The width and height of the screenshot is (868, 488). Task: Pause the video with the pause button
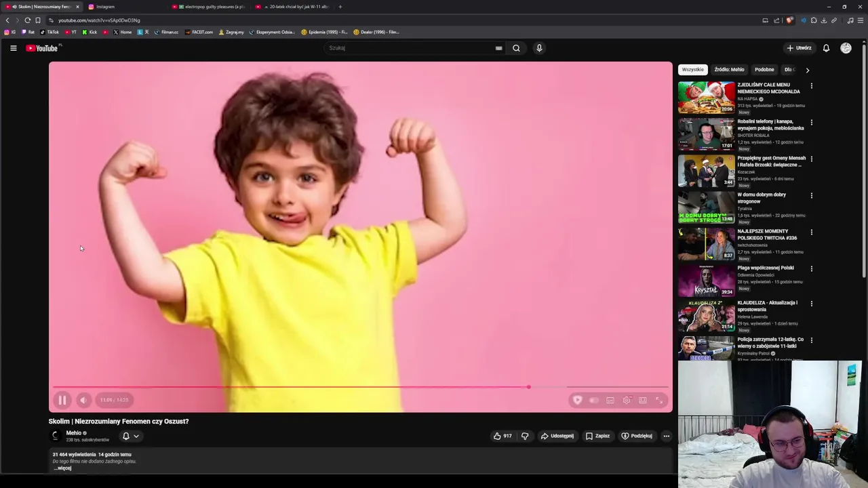tap(62, 401)
